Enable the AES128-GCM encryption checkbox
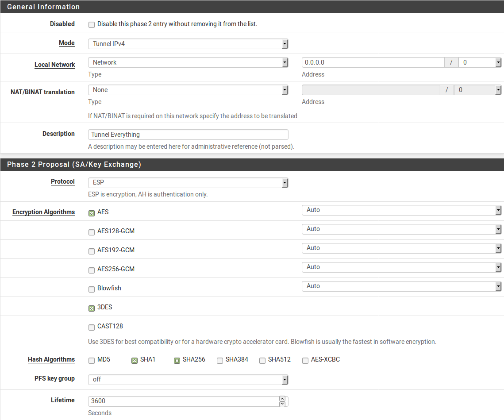 [92, 232]
